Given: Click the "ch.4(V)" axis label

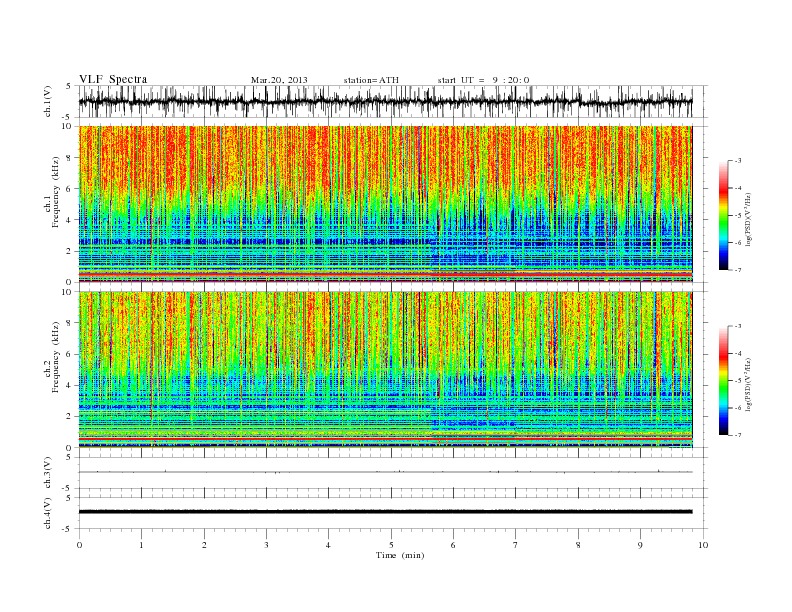Looking at the screenshot, I should [48, 513].
